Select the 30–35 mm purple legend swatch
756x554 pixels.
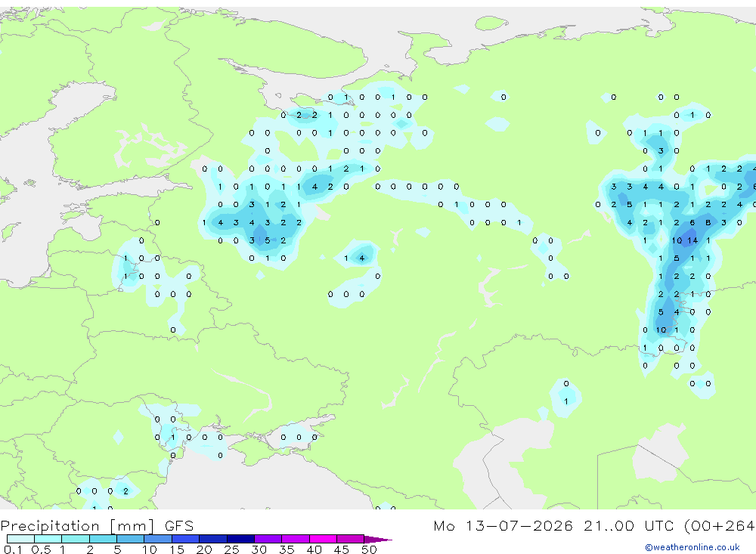click(x=268, y=539)
